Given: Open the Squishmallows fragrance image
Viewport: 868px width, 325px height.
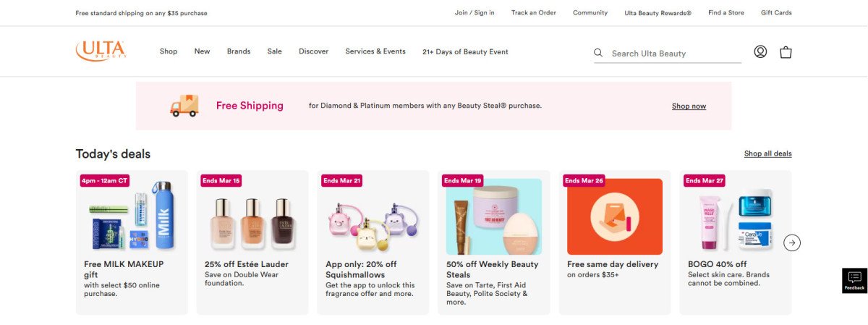Looking at the screenshot, I should [373, 216].
